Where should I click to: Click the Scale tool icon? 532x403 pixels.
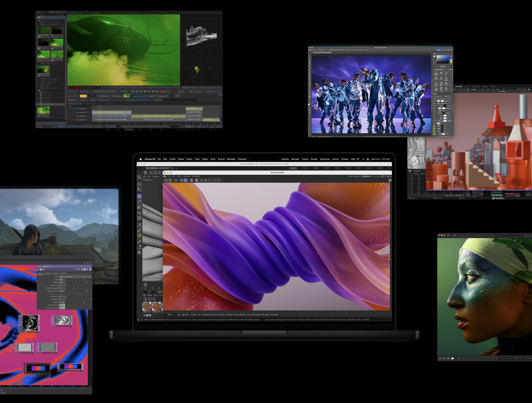tap(139, 207)
